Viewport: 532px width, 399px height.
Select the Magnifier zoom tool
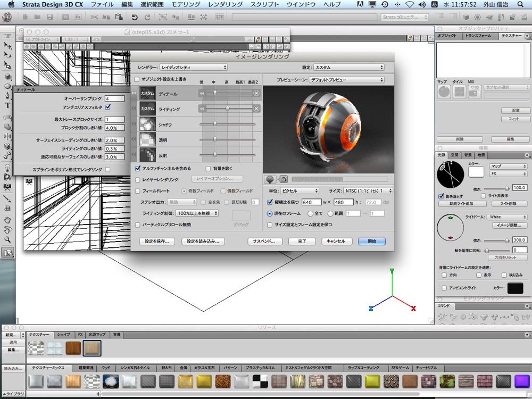click(x=7, y=239)
